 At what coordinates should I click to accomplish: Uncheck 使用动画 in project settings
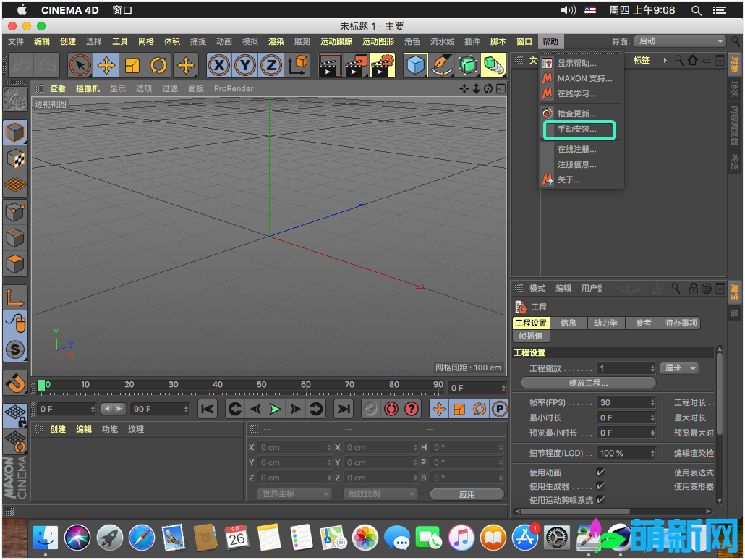point(602,471)
